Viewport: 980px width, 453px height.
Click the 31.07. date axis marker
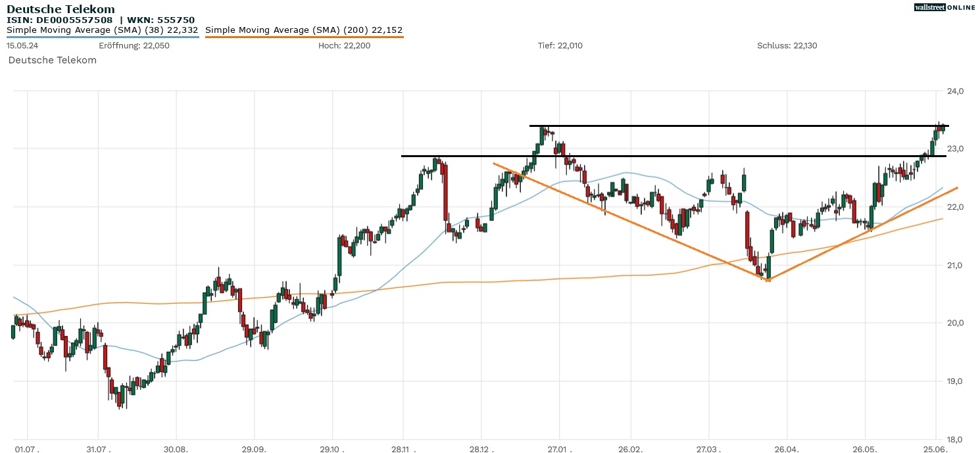(97, 449)
